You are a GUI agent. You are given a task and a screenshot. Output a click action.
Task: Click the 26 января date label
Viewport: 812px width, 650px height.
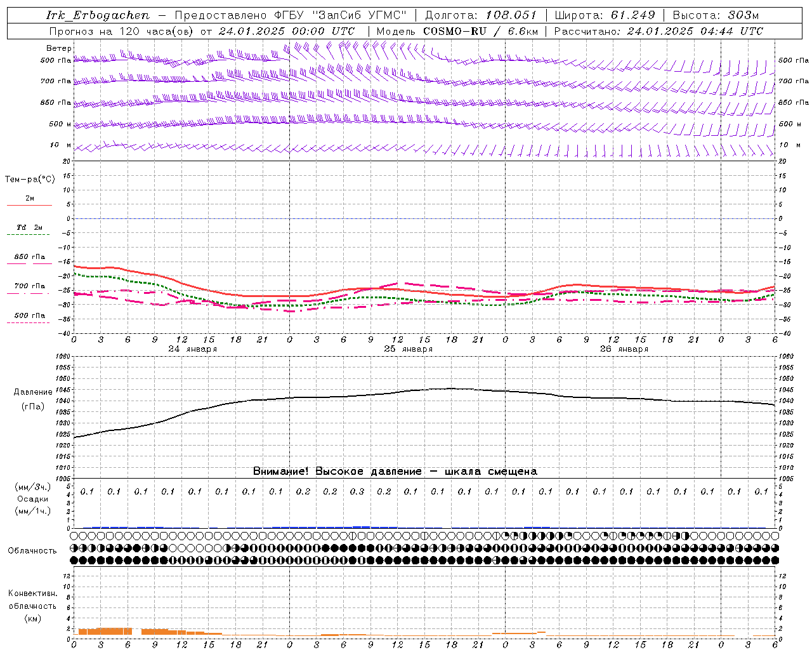(x=624, y=349)
